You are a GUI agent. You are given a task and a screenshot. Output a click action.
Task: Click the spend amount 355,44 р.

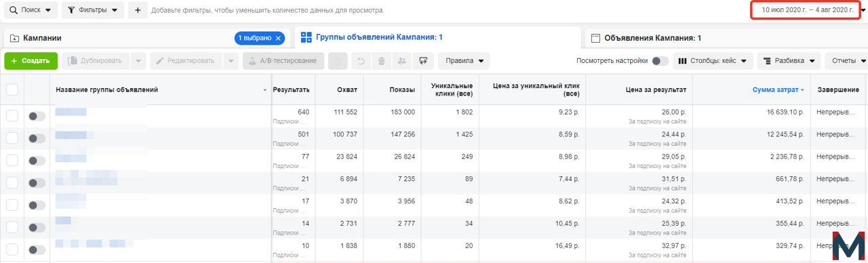click(790, 224)
